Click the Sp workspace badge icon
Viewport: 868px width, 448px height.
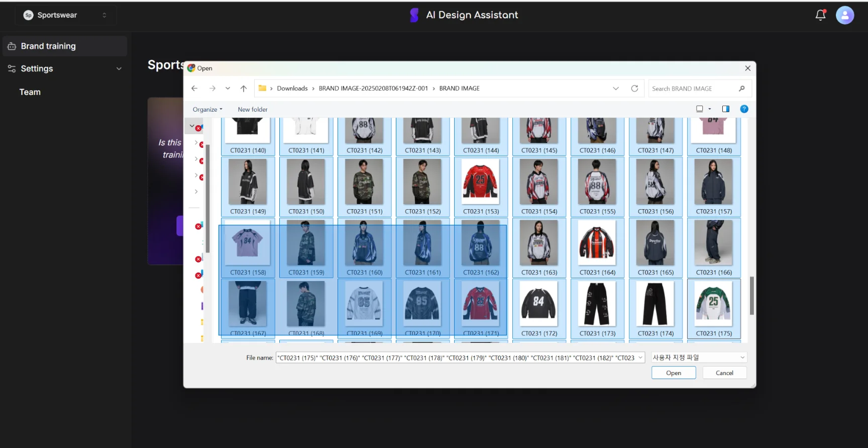coord(29,15)
